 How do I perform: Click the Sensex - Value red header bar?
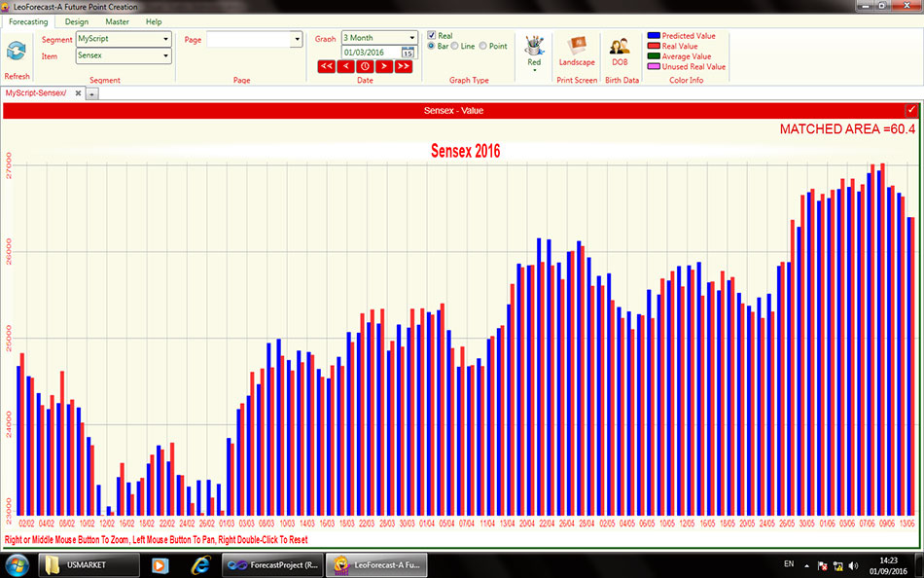[460, 110]
